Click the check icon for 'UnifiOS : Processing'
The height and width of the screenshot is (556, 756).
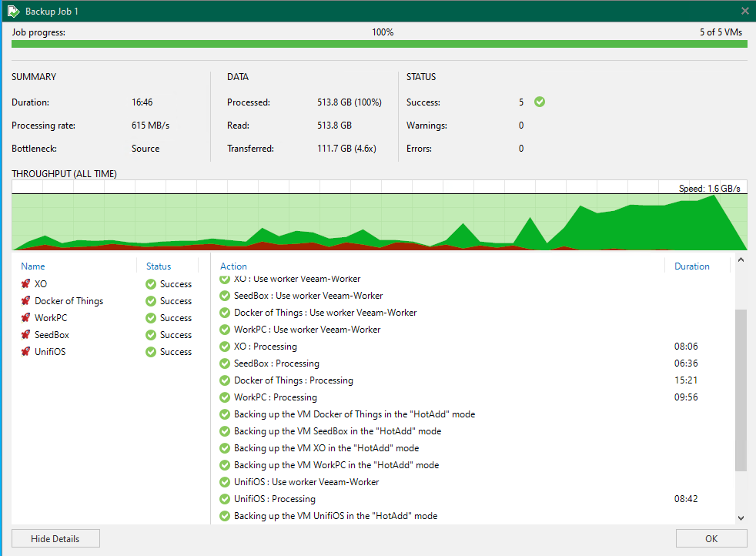225,499
